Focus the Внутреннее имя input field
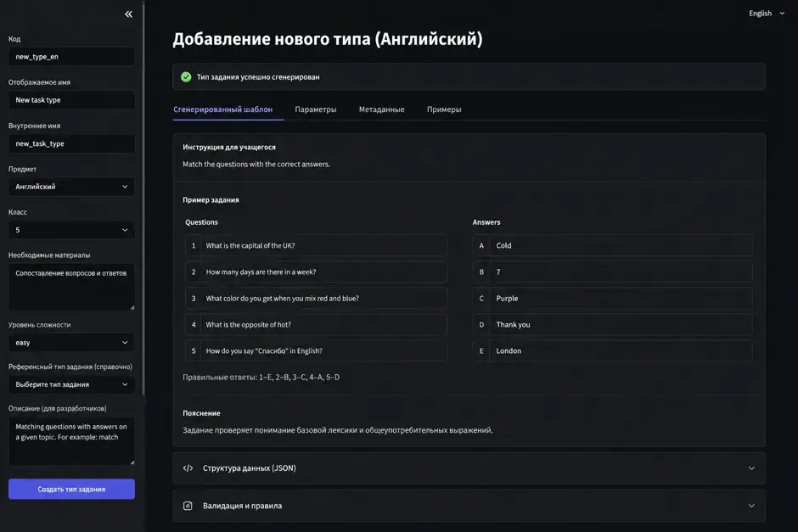 tap(72, 143)
